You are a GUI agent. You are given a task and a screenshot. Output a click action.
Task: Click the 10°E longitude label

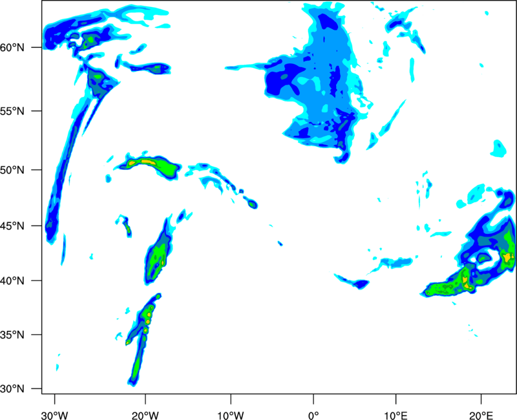(x=396, y=415)
